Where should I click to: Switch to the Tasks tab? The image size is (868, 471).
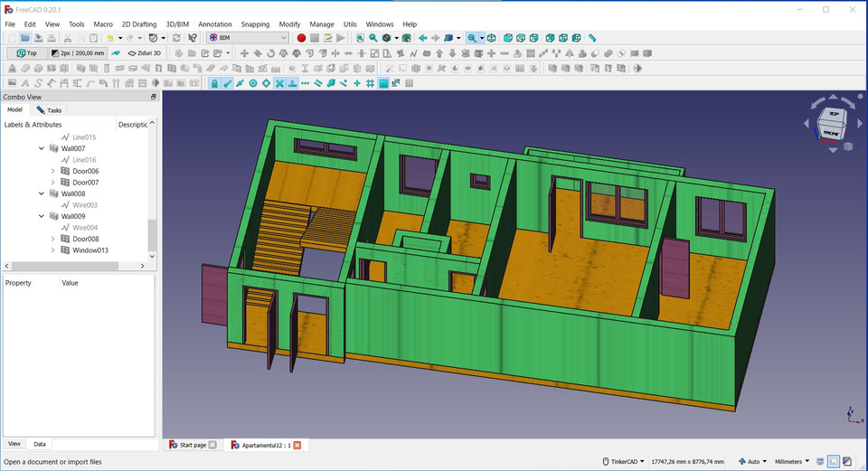49,110
